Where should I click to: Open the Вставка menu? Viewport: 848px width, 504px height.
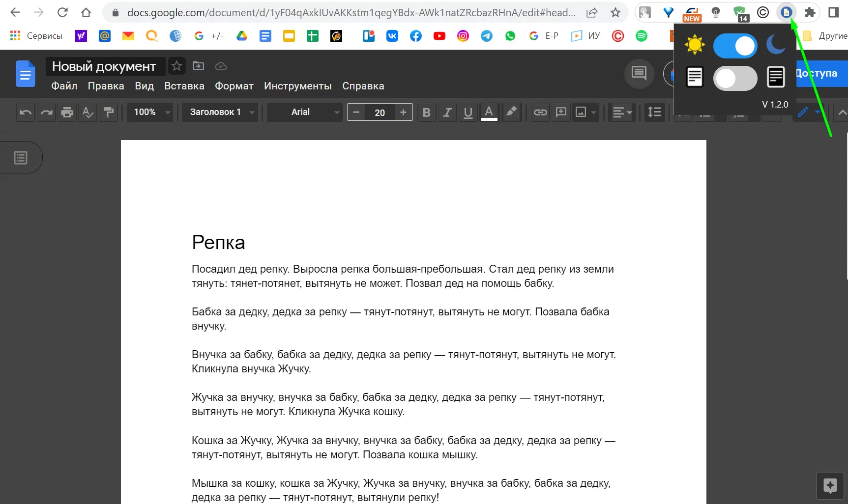(x=184, y=86)
